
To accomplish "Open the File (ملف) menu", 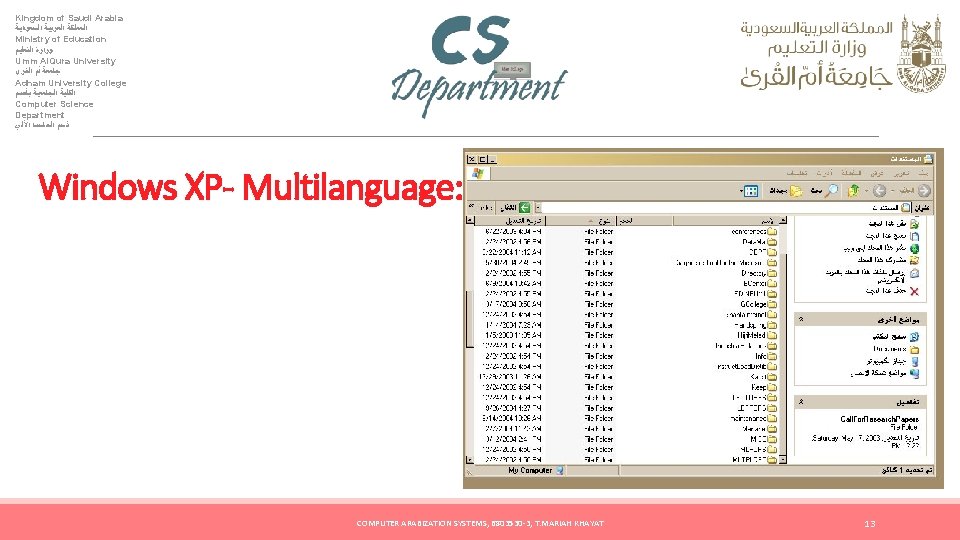I will [923, 173].
